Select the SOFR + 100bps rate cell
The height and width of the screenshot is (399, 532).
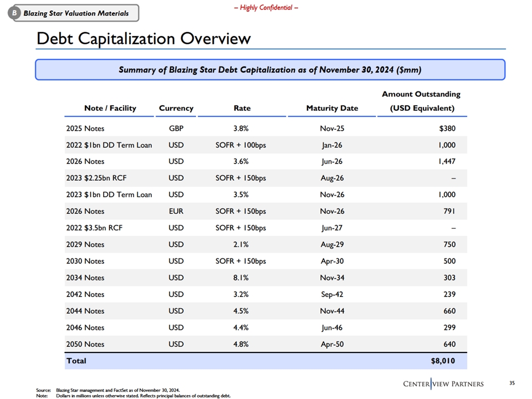point(241,145)
